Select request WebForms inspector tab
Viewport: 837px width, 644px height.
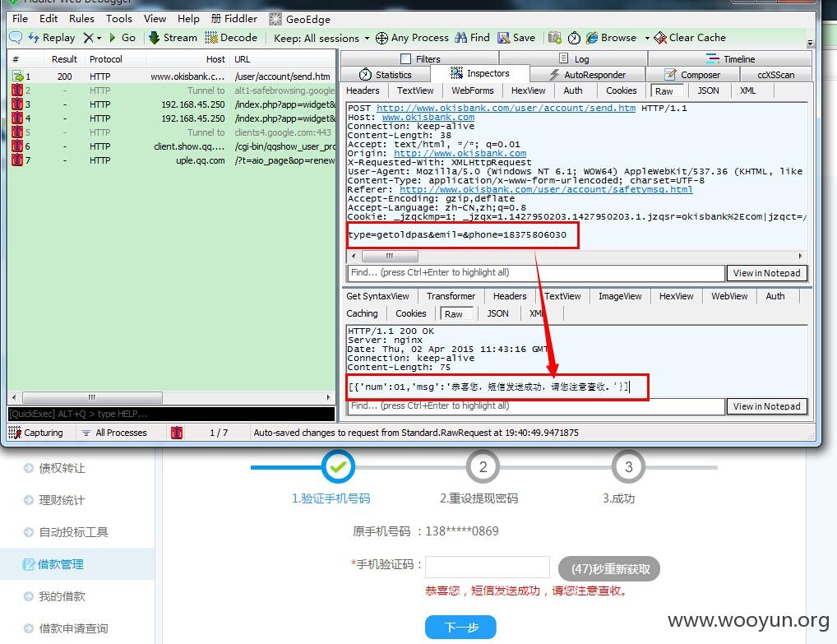(x=473, y=90)
